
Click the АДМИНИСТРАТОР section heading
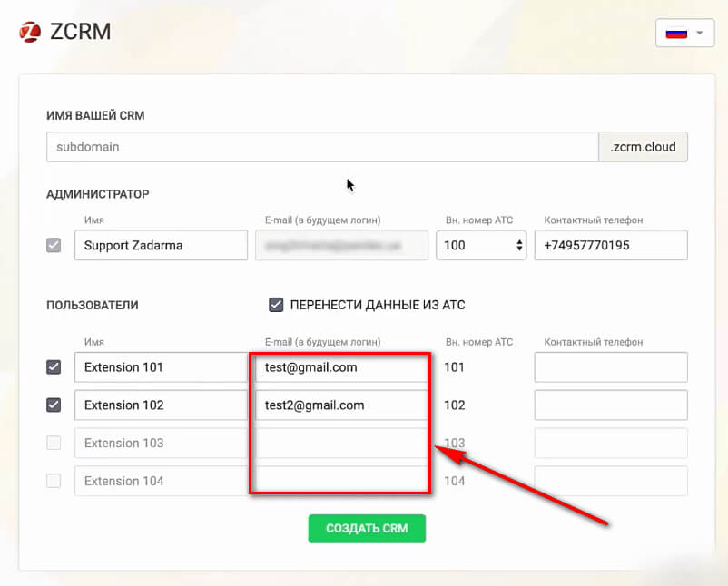[97, 194]
